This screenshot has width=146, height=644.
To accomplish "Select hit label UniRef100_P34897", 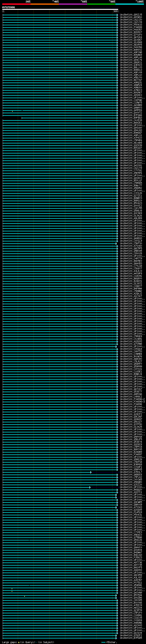I will (131, 454).
